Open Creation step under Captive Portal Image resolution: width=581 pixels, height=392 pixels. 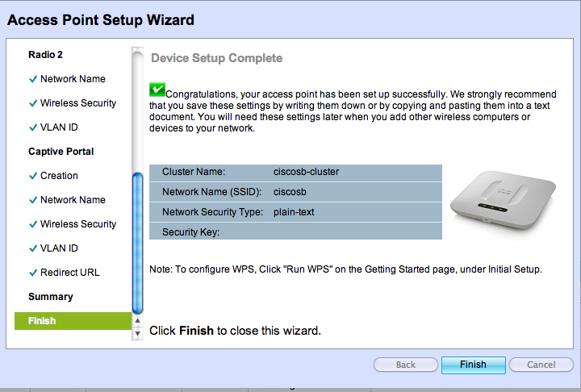coord(59,176)
